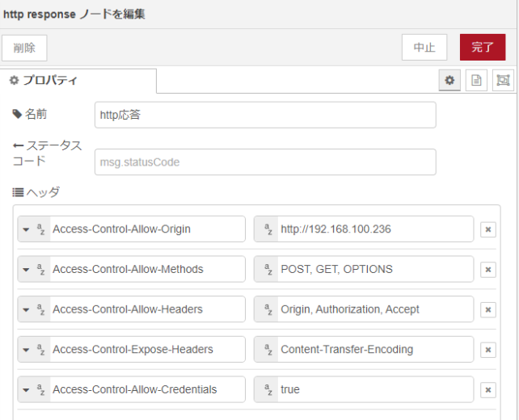This screenshot has width=519, height=420.
Task: Click the 中止 button
Action: [x=424, y=47]
